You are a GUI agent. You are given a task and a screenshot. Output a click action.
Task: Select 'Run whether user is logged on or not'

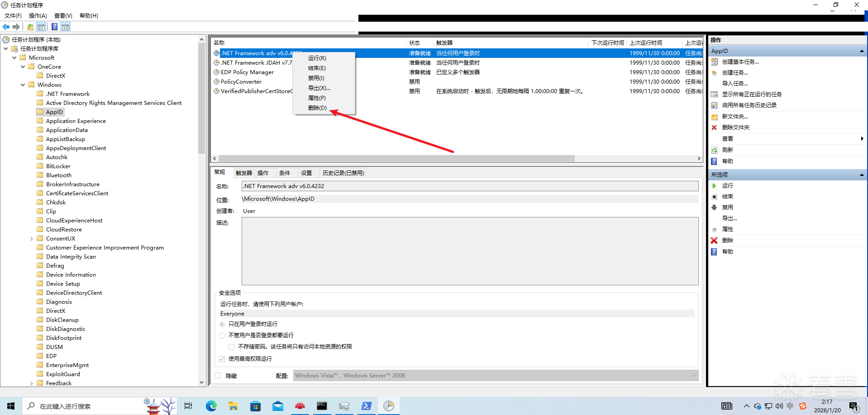(x=222, y=335)
